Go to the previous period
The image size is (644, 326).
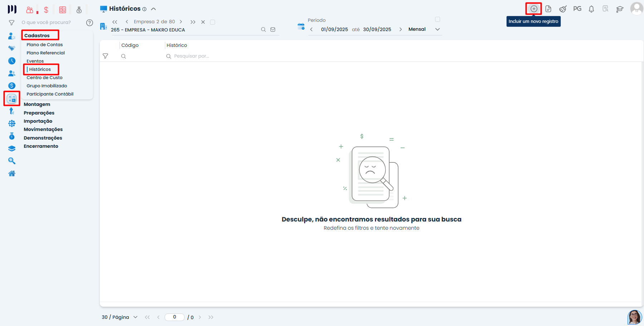(311, 29)
